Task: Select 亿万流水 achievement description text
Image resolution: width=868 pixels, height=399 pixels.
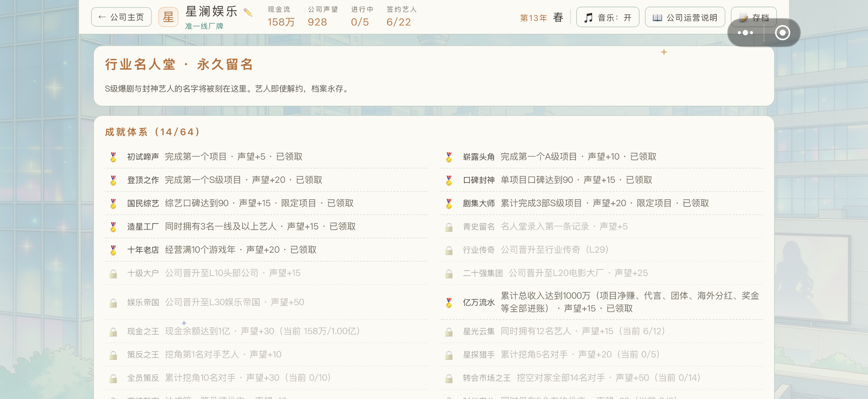Action: pyautogui.click(x=630, y=302)
